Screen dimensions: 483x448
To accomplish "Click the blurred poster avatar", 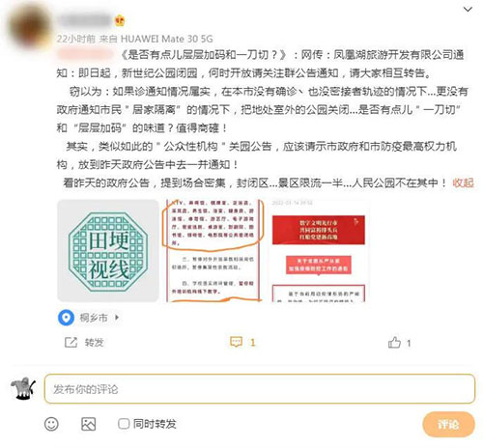I will [30, 25].
